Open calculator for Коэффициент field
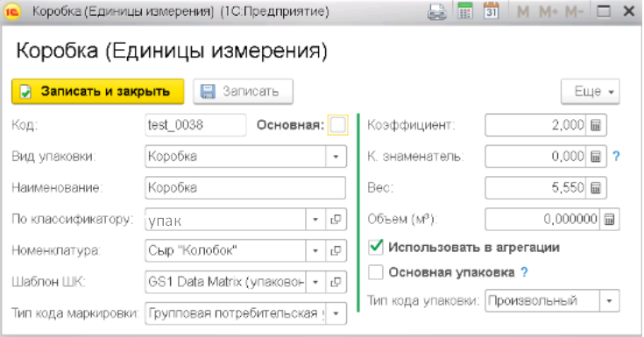 point(596,125)
